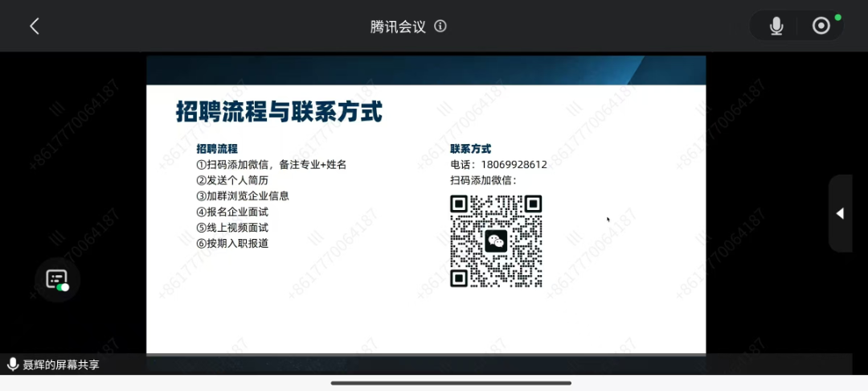Click step ③ 加群浏览企业信息 line
The image size is (868, 391).
tap(243, 195)
